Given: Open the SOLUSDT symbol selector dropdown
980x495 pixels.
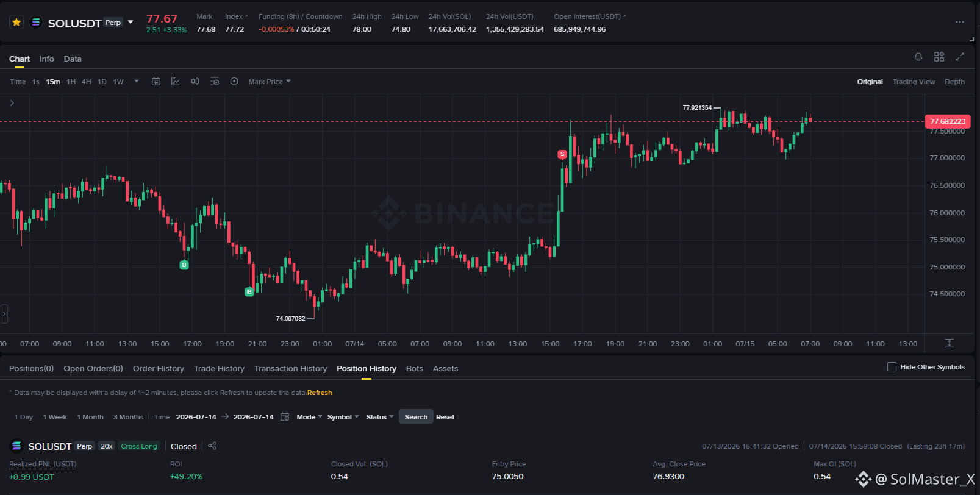Looking at the screenshot, I should pyautogui.click(x=131, y=23).
